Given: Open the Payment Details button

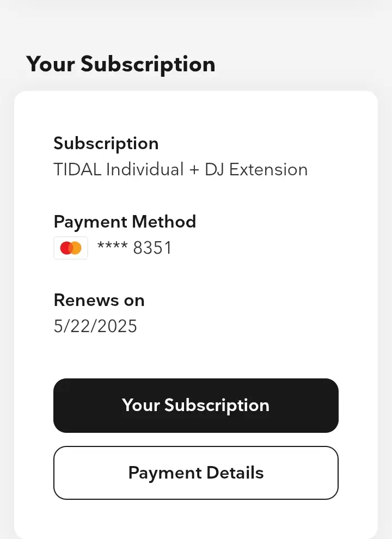Looking at the screenshot, I should (196, 473).
